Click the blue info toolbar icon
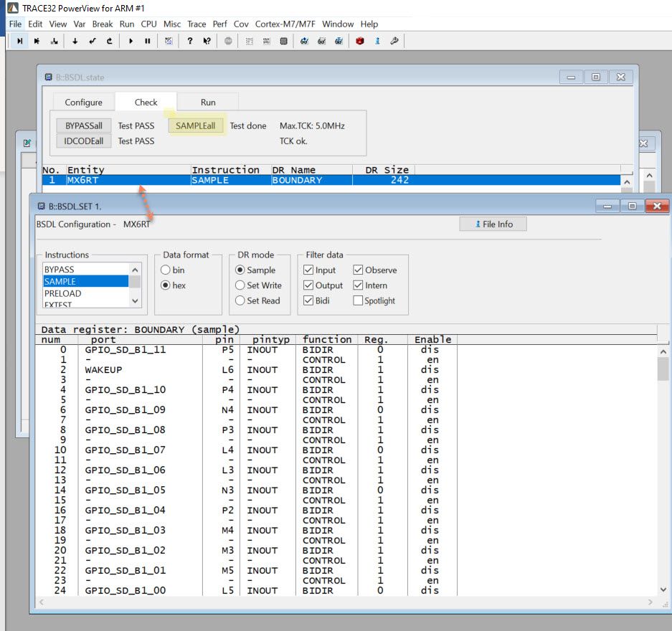Screen dimensions: 672x631 [x=377, y=41]
